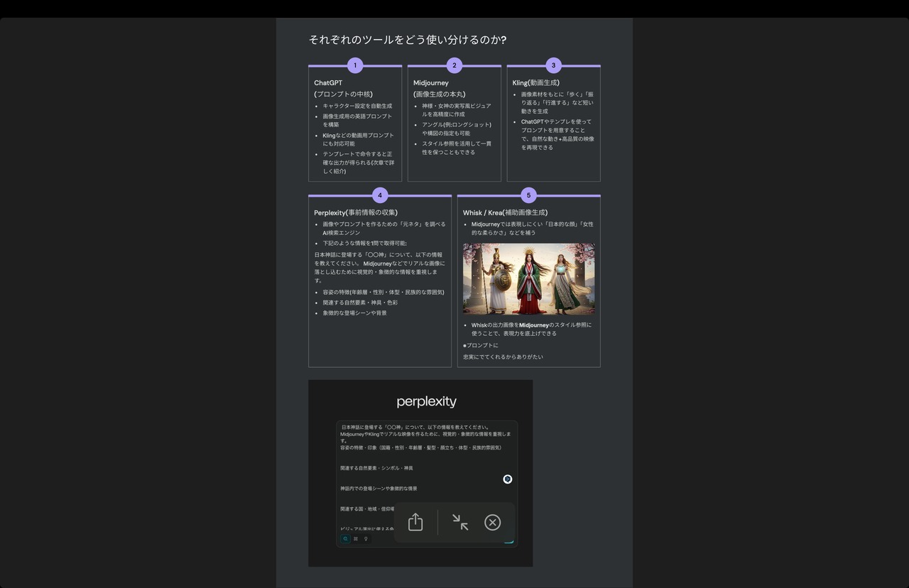
Task: Click the それぞれのツールをどう使い分けるのか? heading
Action: (408, 40)
